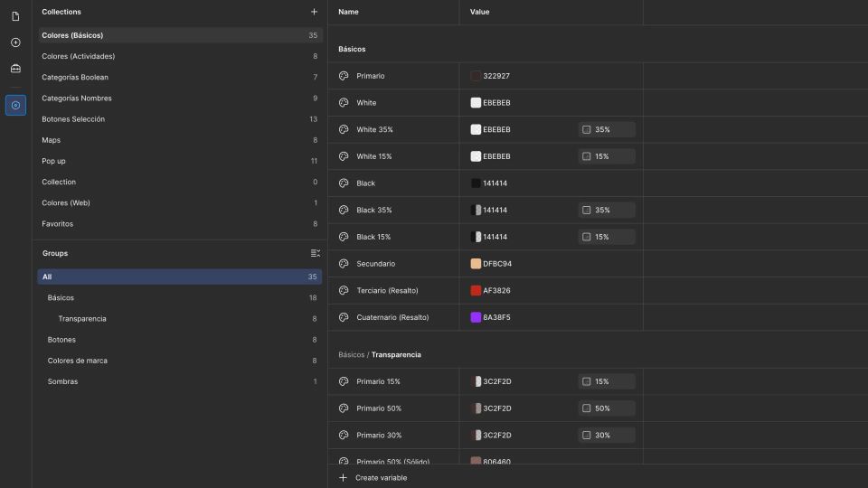This screenshot has width=868, height=488.
Task: Edit the 50% opacity field for Primario 50%
Action: (x=607, y=408)
